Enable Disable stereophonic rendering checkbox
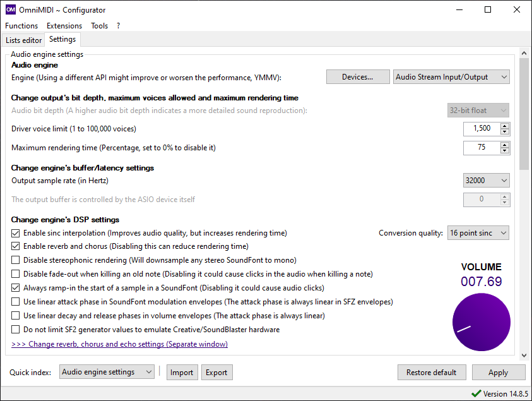 pyautogui.click(x=16, y=260)
